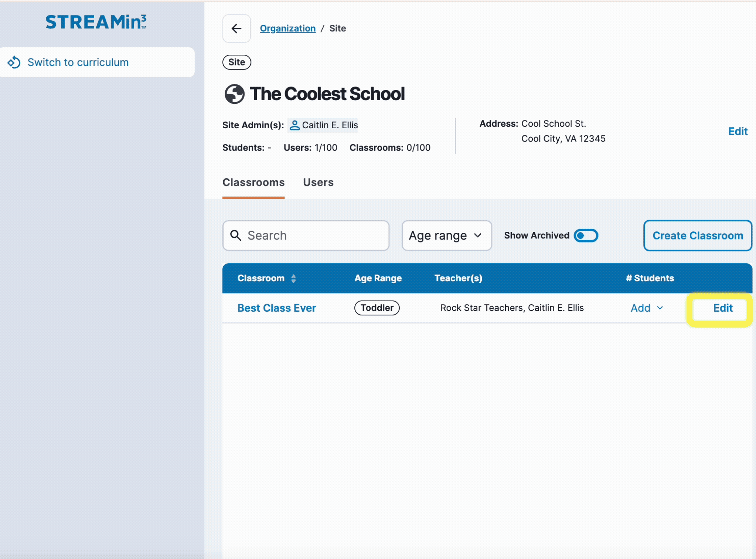
Task: Click Create Classroom button
Action: [x=698, y=236]
